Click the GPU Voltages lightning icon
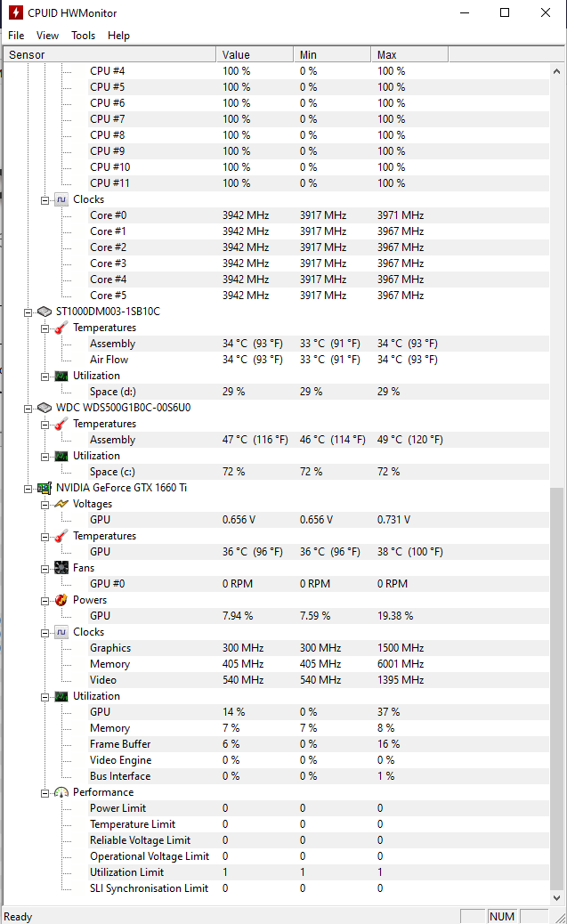 pyautogui.click(x=61, y=504)
